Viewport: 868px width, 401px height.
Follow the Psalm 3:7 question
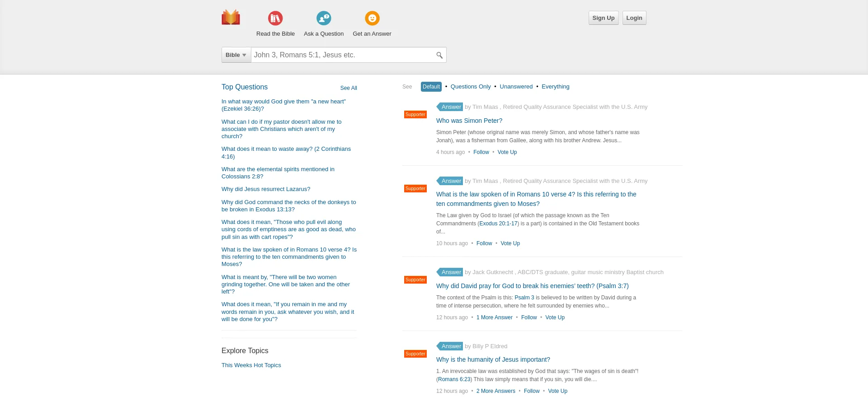[x=529, y=317]
